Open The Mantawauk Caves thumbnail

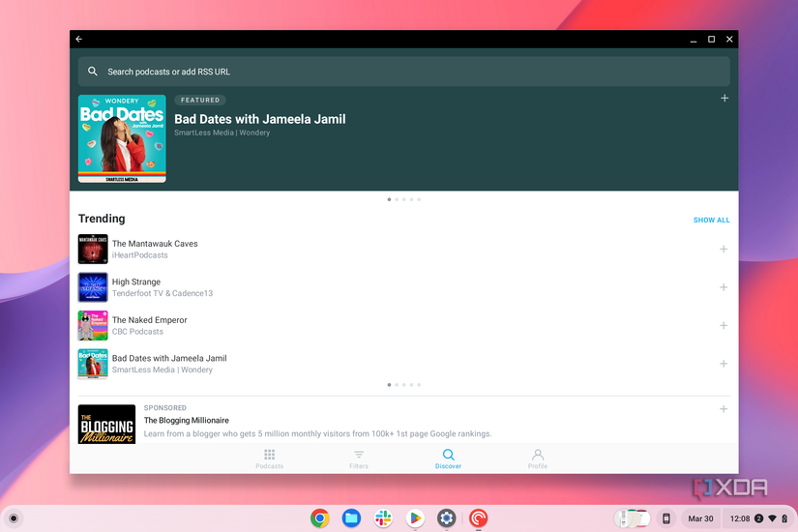click(x=93, y=249)
